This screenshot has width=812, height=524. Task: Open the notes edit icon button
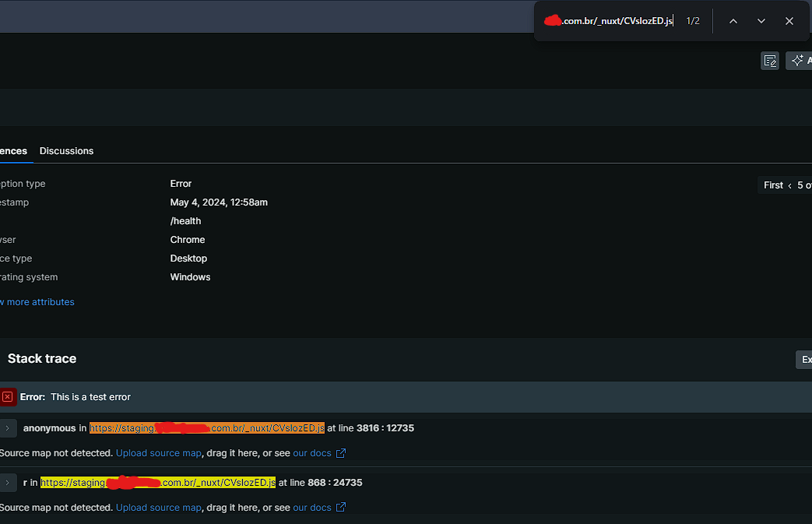click(770, 61)
